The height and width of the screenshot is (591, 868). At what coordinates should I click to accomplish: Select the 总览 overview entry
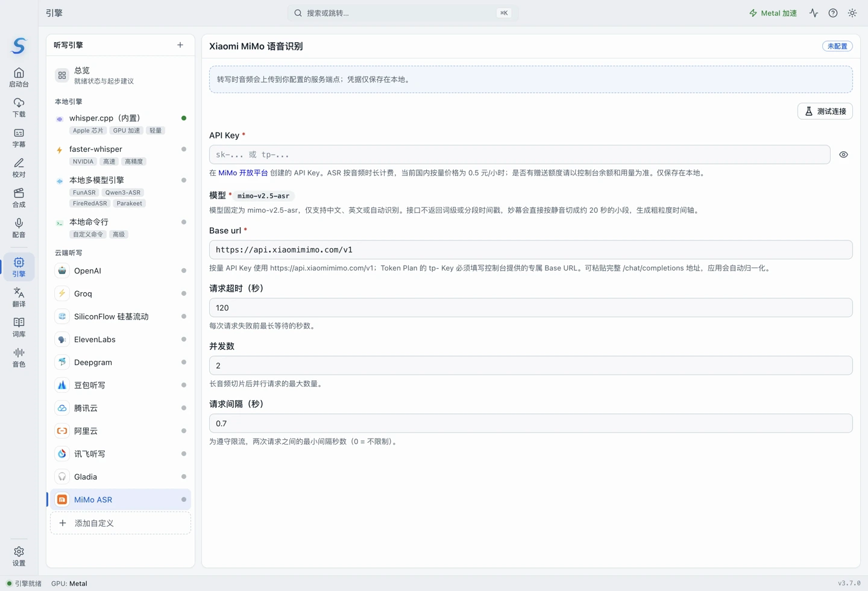click(121, 75)
